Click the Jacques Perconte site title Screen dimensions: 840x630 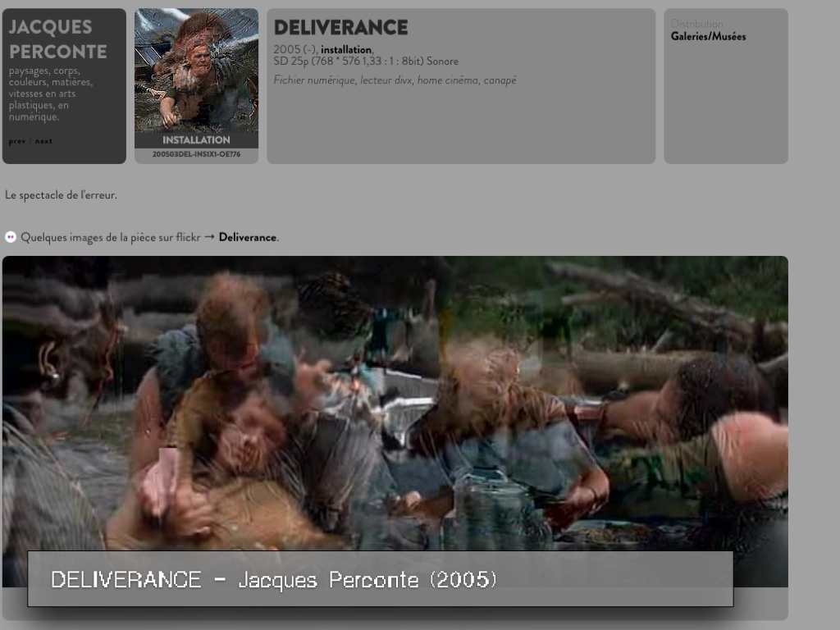point(58,39)
